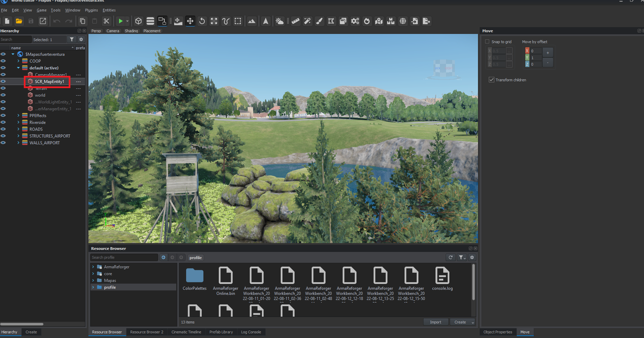644x338 pixels.
Task: Enable the Snap to grid checkbox
Action: [487, 42]
